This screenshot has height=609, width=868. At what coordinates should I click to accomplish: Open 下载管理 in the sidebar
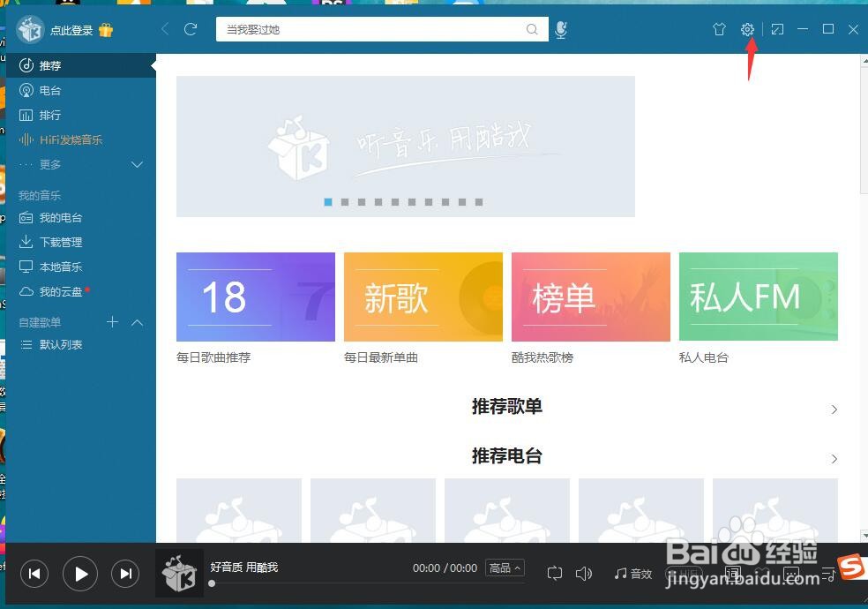point(81,242)
